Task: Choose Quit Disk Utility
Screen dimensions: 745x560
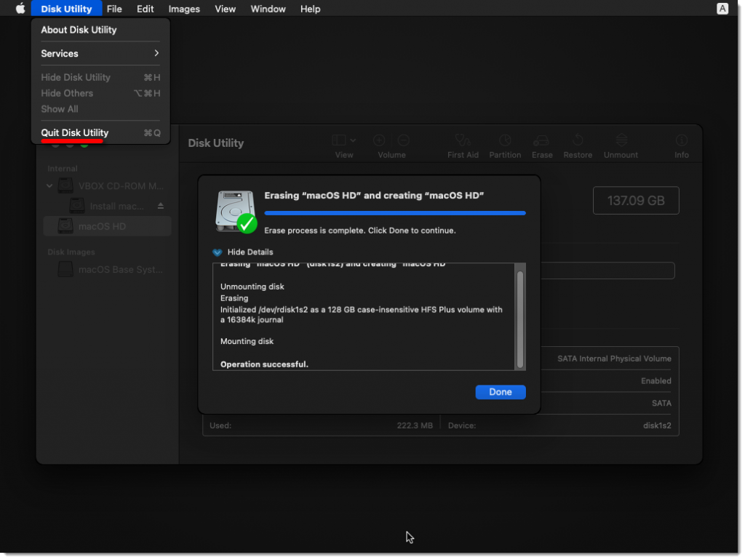Action: (x=100, y=132)
